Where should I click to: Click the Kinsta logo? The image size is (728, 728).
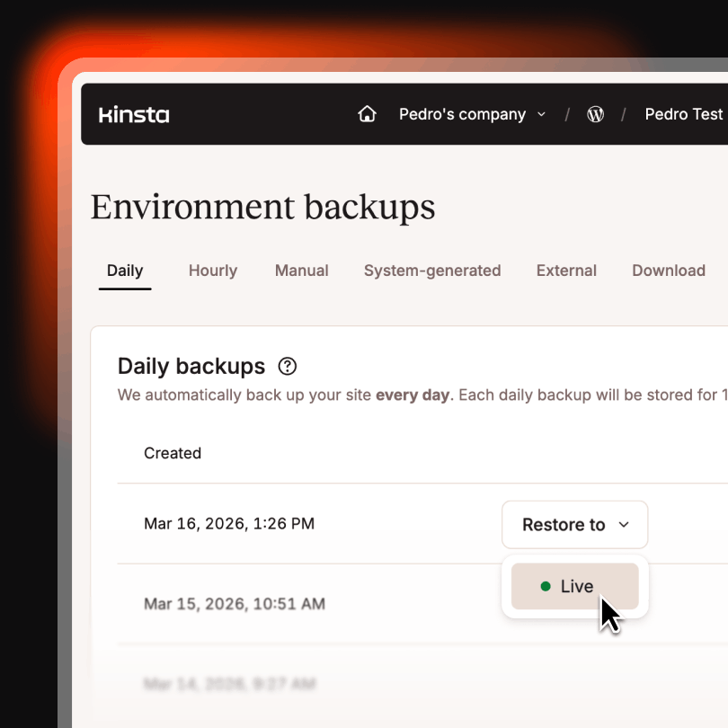point(133,114)
